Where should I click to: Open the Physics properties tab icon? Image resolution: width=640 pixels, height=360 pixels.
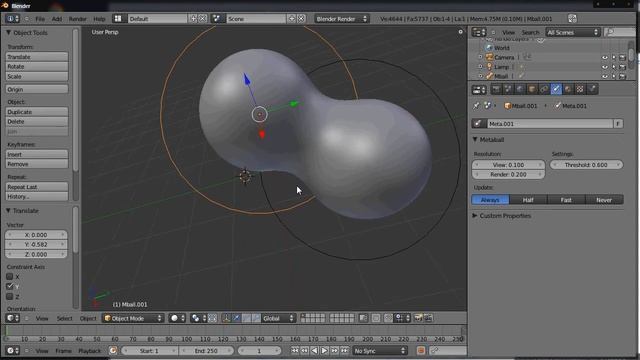[592, 89]
